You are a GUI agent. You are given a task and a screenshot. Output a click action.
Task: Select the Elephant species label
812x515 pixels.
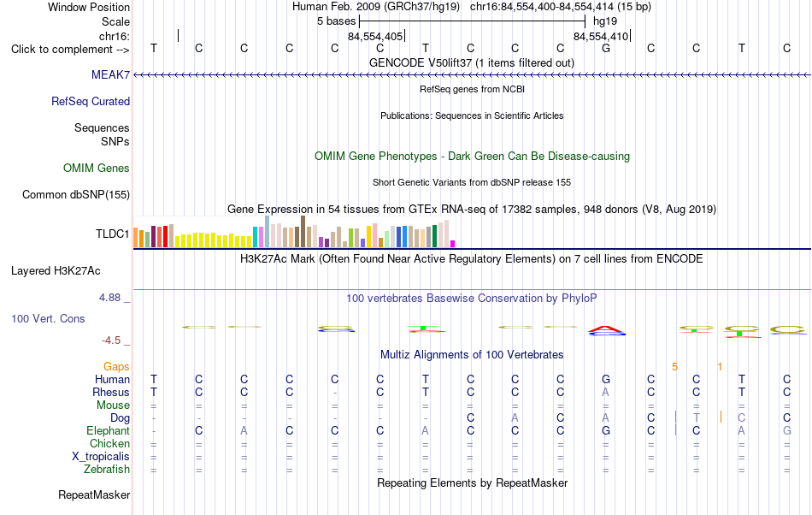[x=108, y=431]
